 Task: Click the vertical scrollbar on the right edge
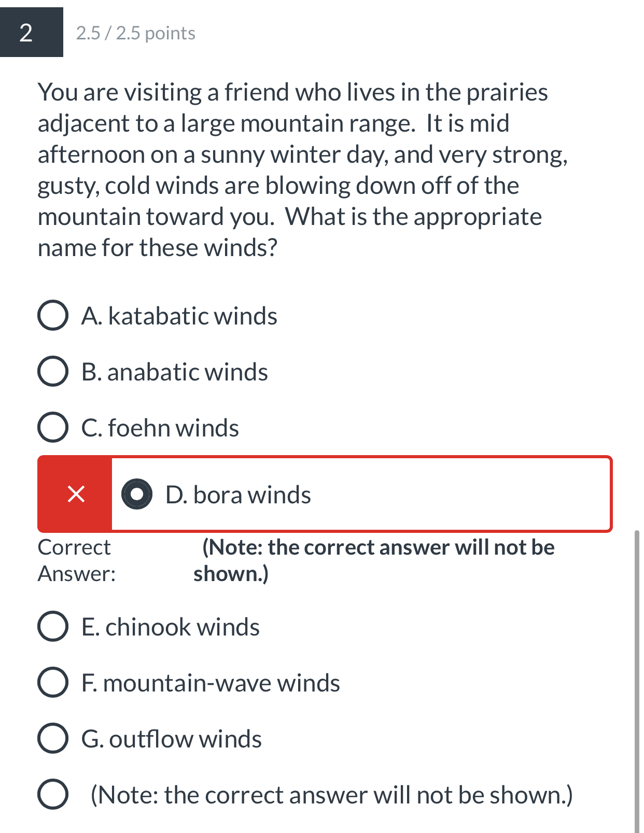(637, 674)
